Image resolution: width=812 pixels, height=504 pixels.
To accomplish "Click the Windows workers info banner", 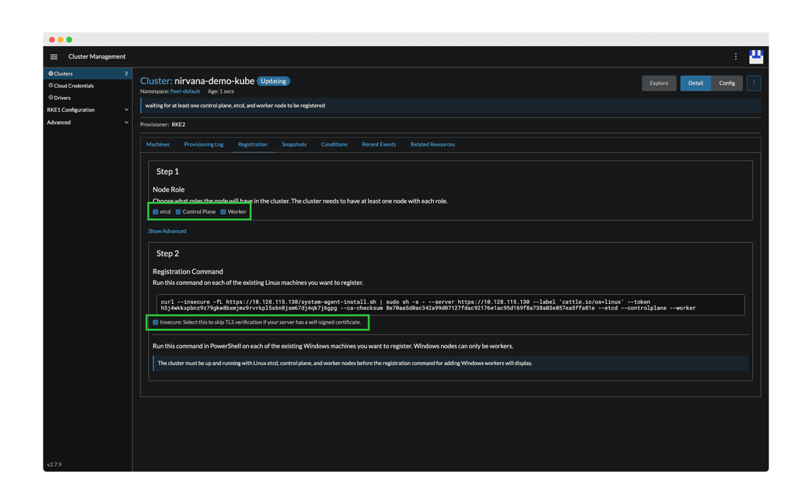I will [450, 363].
